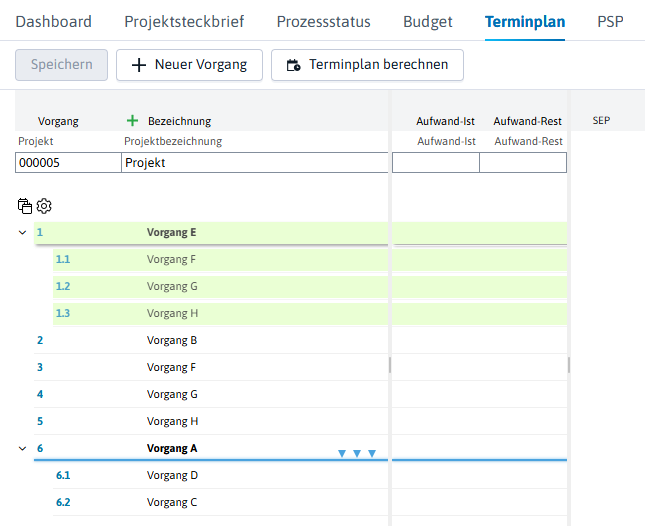Select Vorgang A in row 6
The height and width of the screenshot is (526, 645).
point(172,448)
